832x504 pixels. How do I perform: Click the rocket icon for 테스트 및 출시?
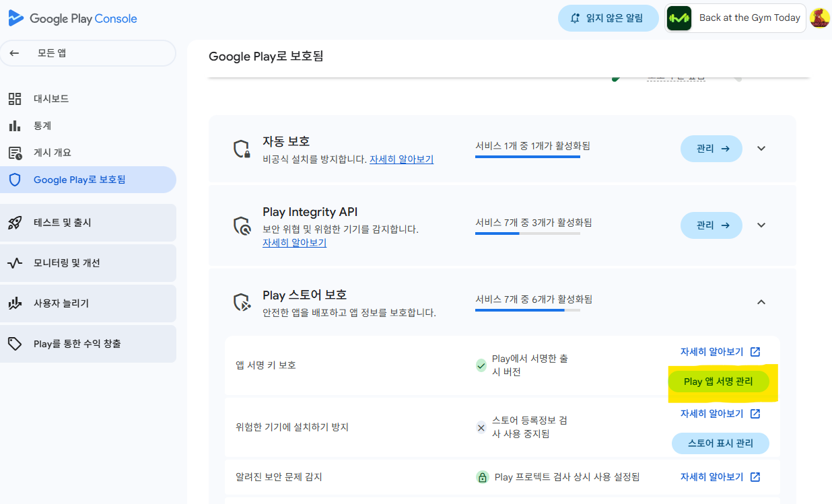tap(15, 223)
